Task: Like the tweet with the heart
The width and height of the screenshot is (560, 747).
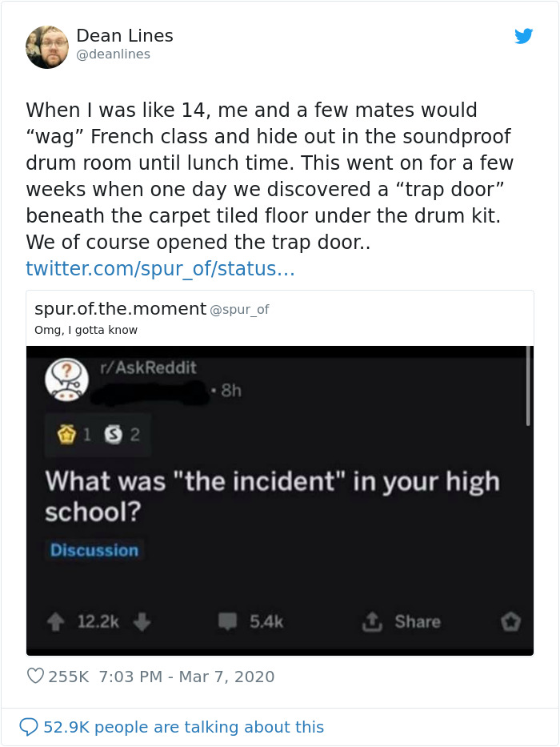Action: pos(35,677)
